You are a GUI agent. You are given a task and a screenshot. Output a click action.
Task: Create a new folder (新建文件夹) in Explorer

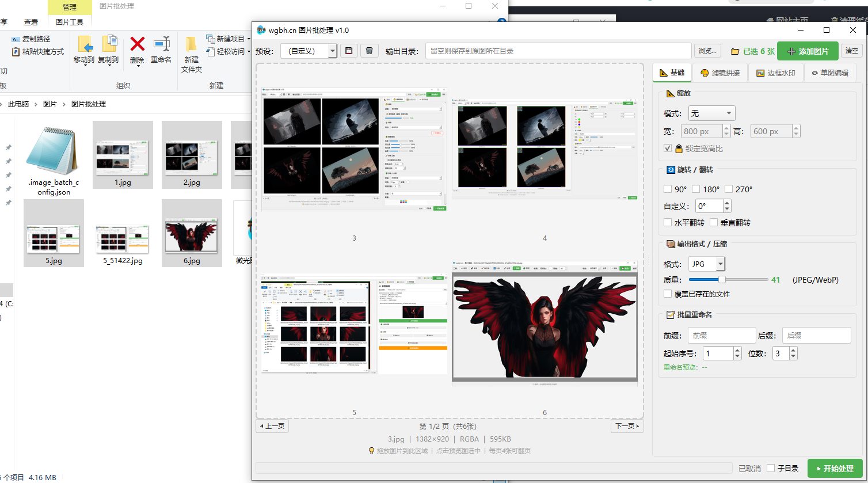point(192,54)
